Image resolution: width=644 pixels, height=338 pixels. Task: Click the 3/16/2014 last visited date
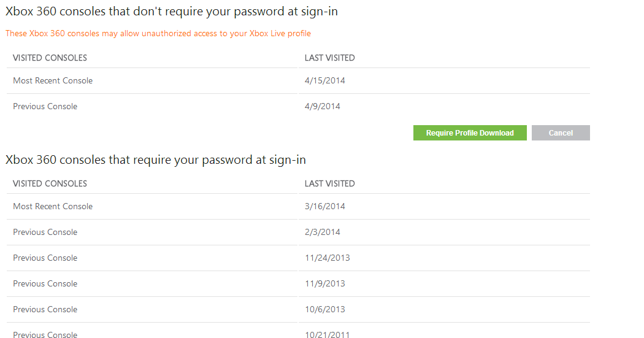tap(325, 207)
